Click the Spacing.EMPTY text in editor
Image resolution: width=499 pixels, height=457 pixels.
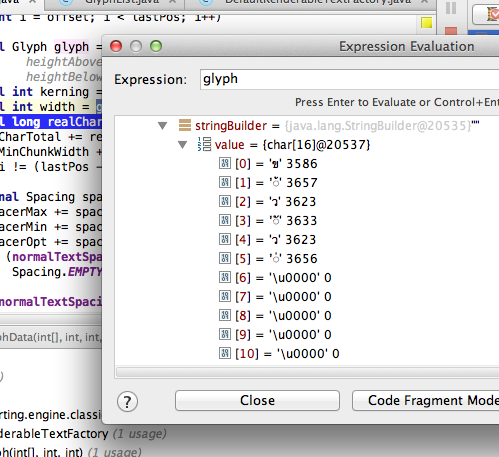coord(57,272)
